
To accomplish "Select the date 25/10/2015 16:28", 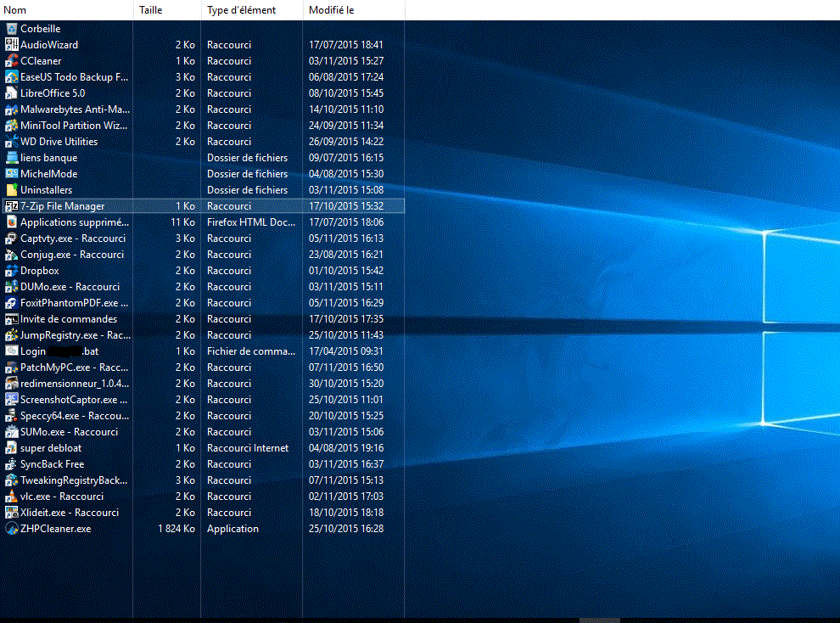I will coord(346,529).
